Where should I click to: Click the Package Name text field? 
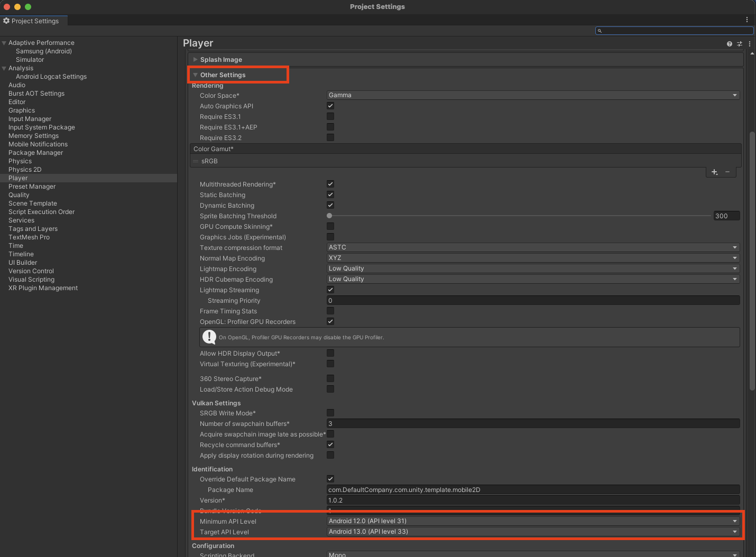(x=533, y=489)
